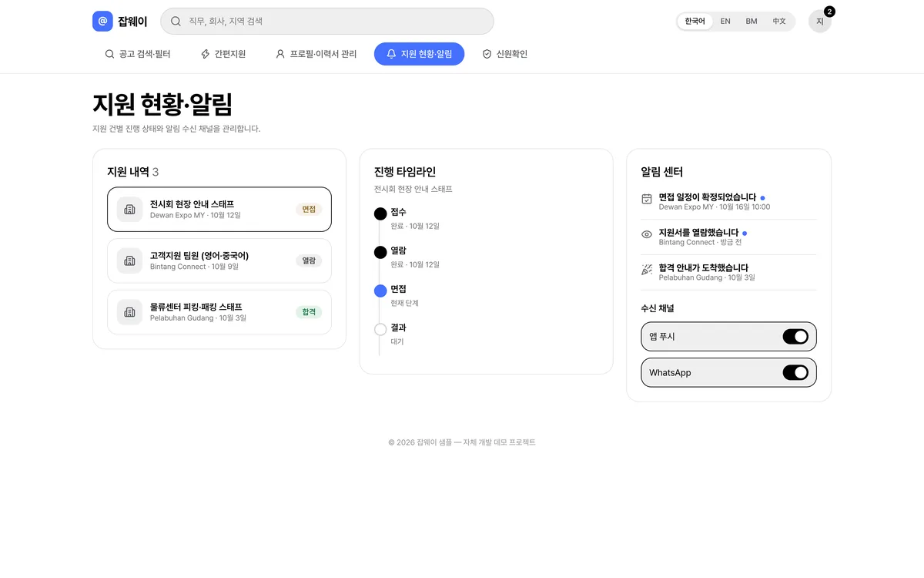Switch language to BM
This screenshot has height=578, width=924.
tap(752, 22)
